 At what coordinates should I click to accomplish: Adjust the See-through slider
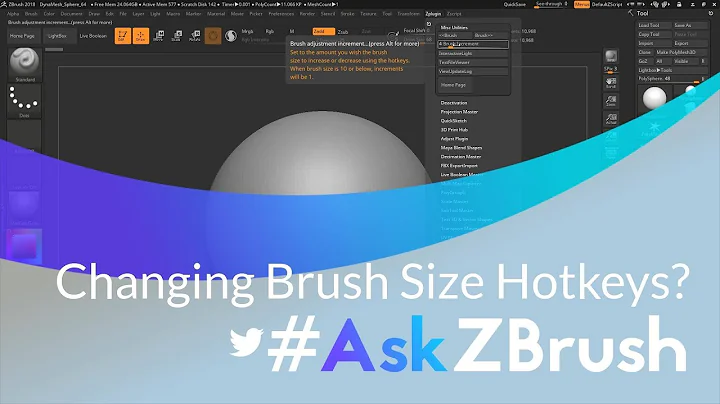coord(551,4)
